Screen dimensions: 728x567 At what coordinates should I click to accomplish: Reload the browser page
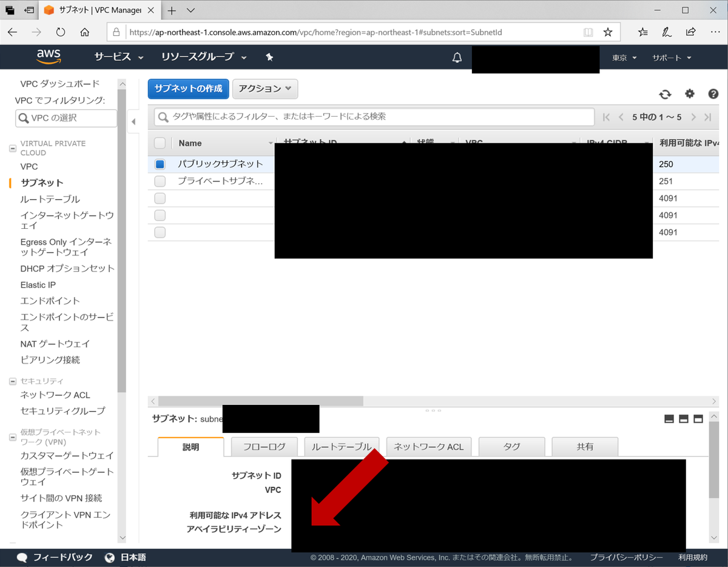(x=60, y=32)
